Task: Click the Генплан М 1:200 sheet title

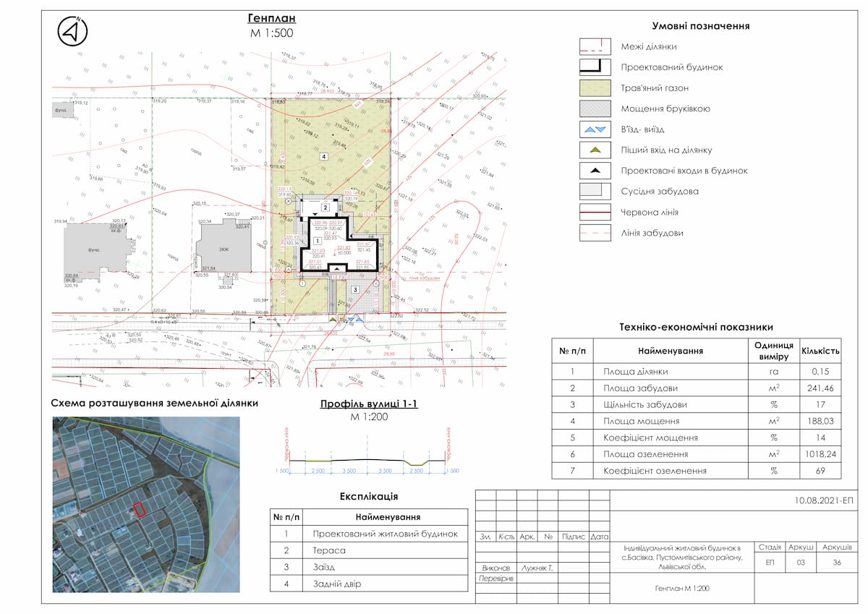Action: tap(682, 589)
